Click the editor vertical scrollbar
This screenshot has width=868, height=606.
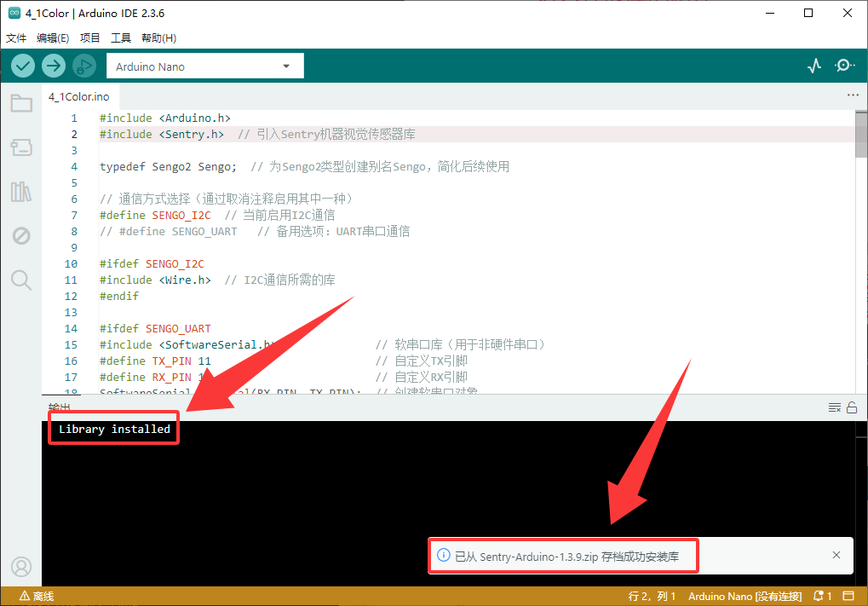pyautogui.click(x=861, y=134)
